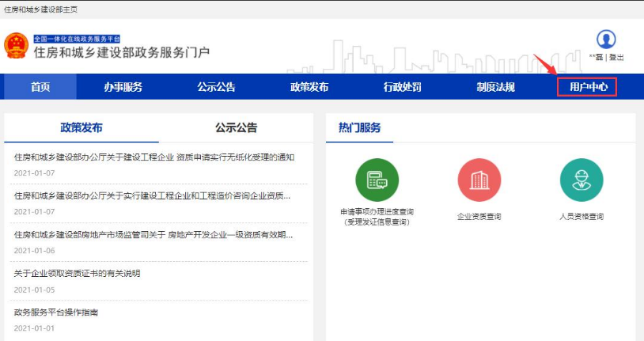644x341 pixels.
Task: Select 公示公告 in the navigation bar
Action: pyautogui.click(x=216, y=87)
